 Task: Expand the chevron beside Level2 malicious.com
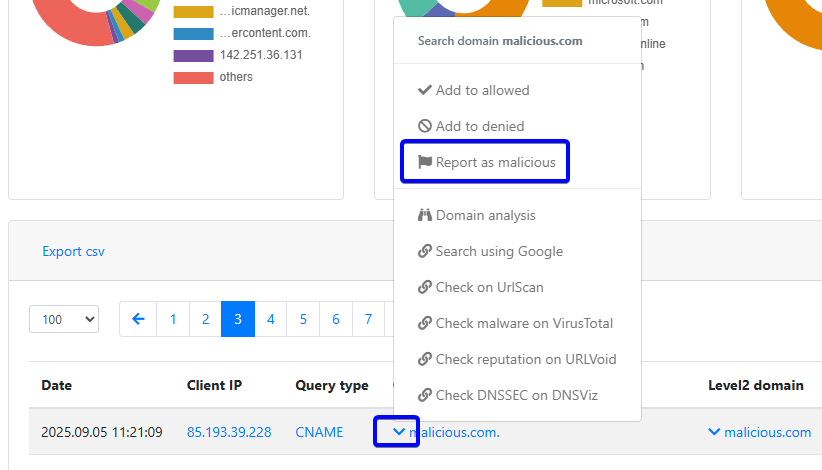714,432
